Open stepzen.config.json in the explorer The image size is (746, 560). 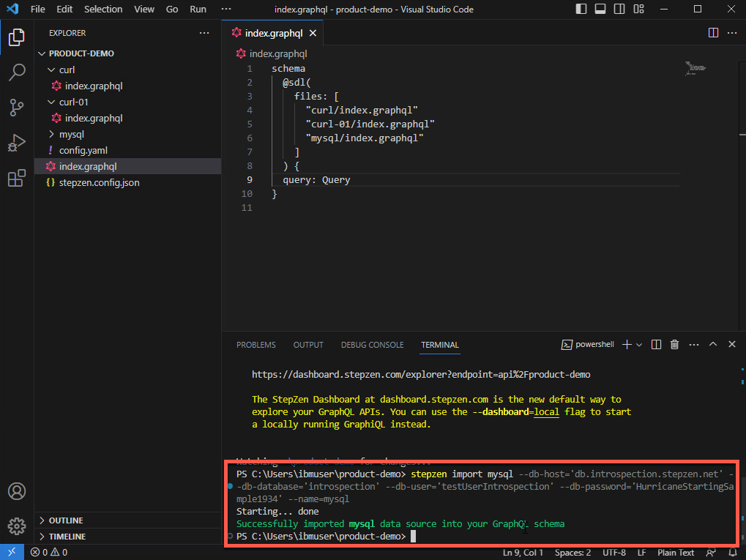tap(99, 182)
